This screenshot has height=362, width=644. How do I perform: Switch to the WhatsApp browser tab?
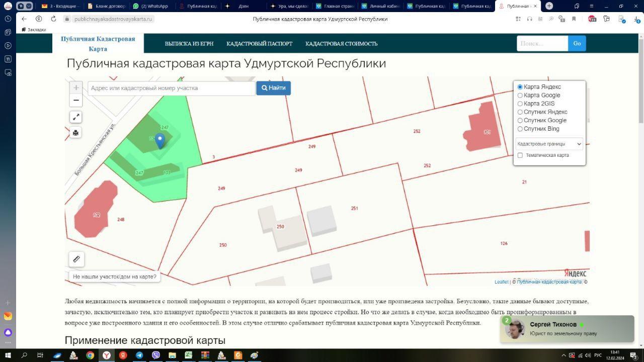coord(151,6)
